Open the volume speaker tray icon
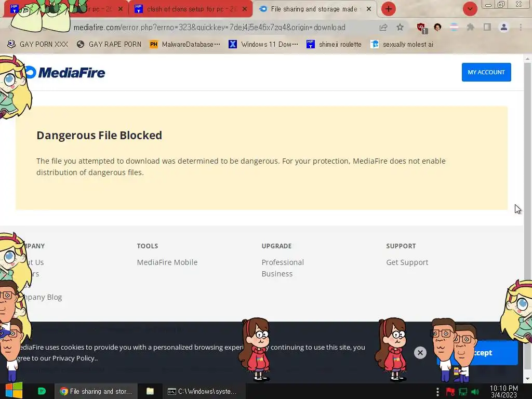Screen dimensions: 532x399 [x=475, y=392]
